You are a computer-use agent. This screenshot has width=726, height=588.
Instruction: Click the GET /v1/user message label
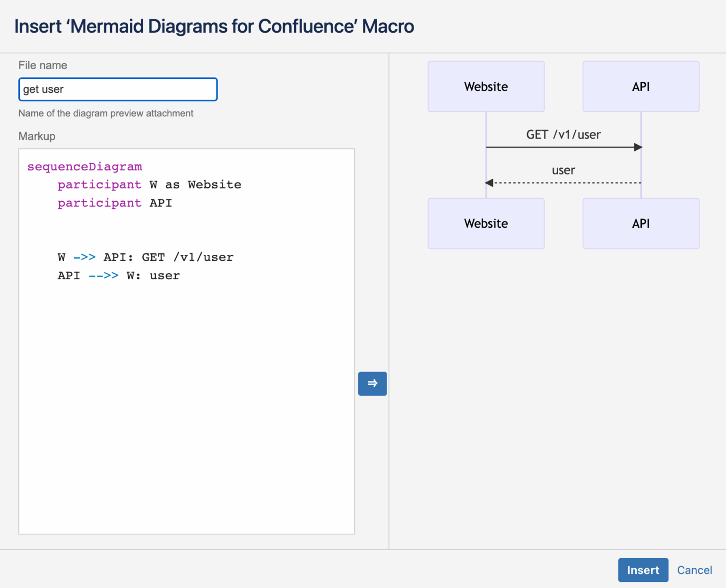563,134
